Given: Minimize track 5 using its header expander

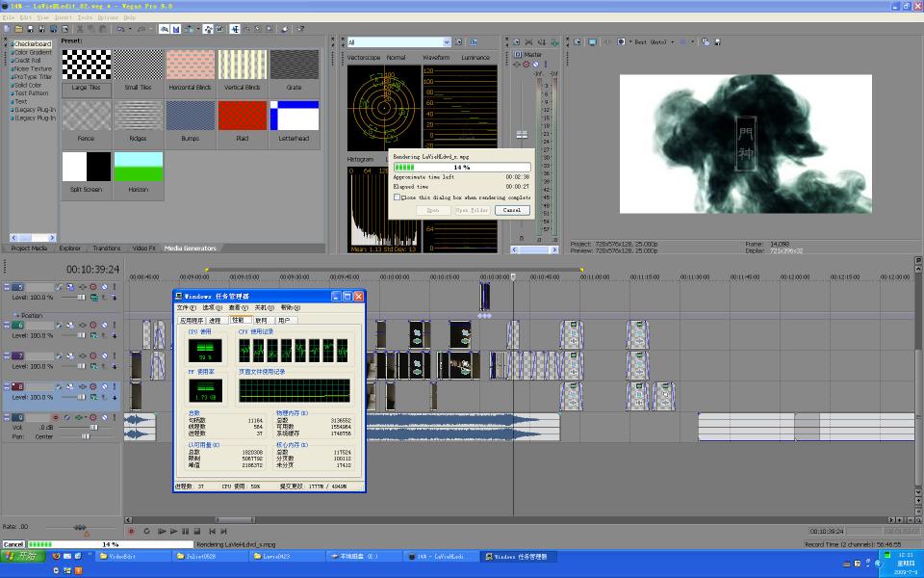Looking at the screenshot, I should click(8, 287).
